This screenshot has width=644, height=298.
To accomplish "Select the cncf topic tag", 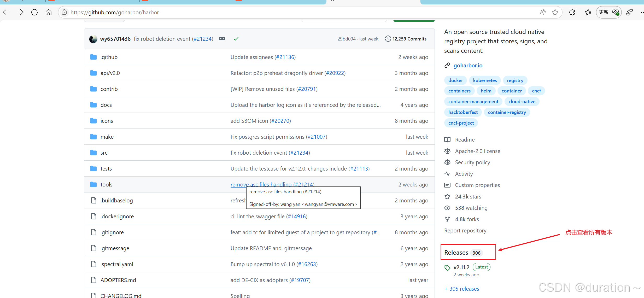I will [x=536, y=91].
